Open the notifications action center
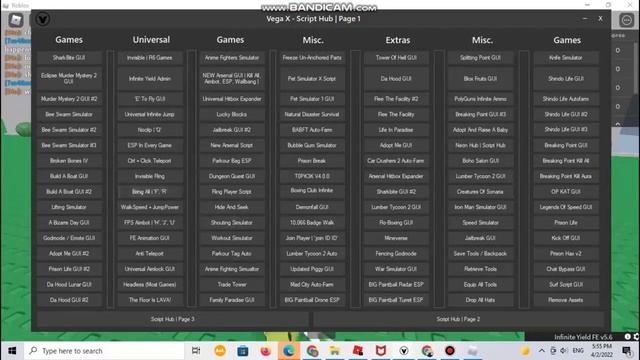This screenshot has width=640, height=360. [x=627, y=351]
